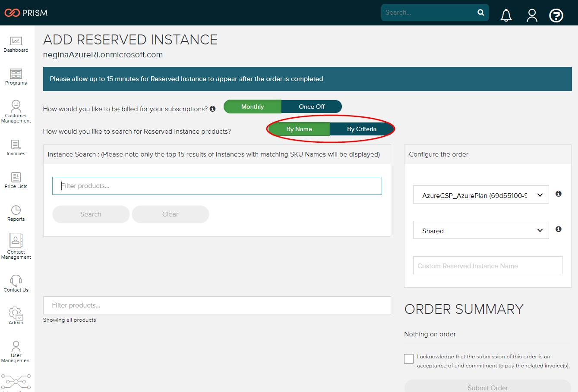Image resolution: width=578 pixels, height=392 pixels.
Task: Open the Shared scope dropdown
Action: click(x=481, y=230)
